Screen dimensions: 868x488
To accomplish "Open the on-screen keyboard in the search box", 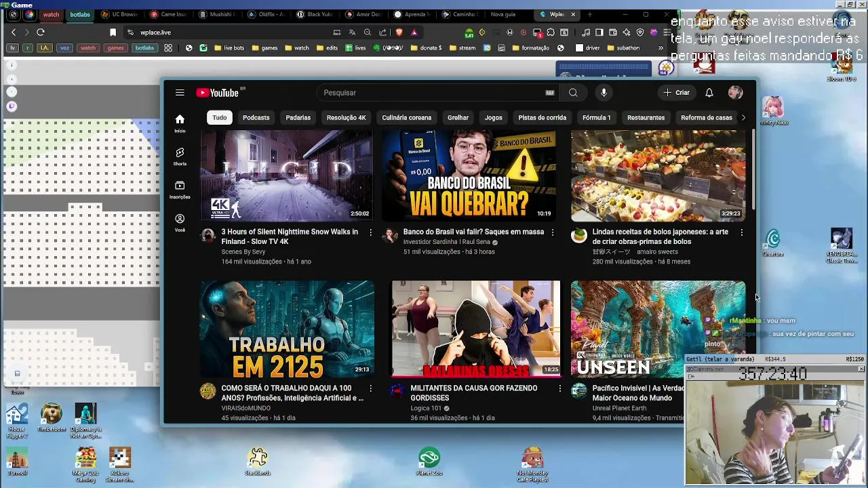I will coord(550,93).
